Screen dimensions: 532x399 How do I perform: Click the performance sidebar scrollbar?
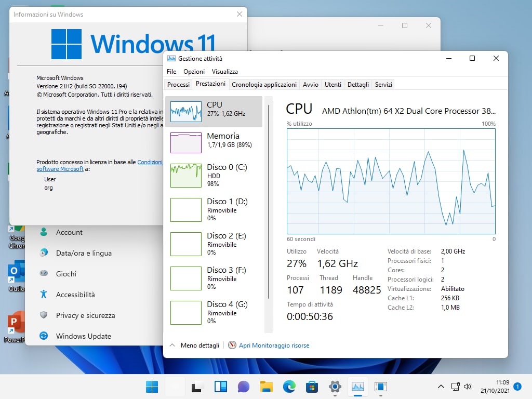(x=269, y=202)
